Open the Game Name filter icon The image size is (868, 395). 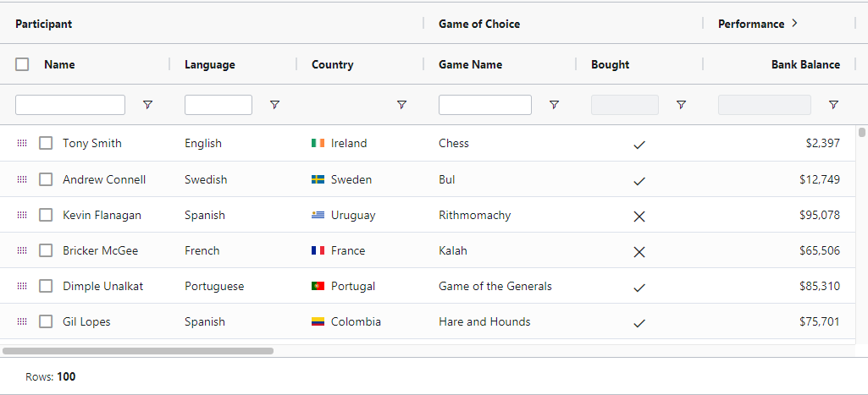pyautogui.click(x=554, y=105)
